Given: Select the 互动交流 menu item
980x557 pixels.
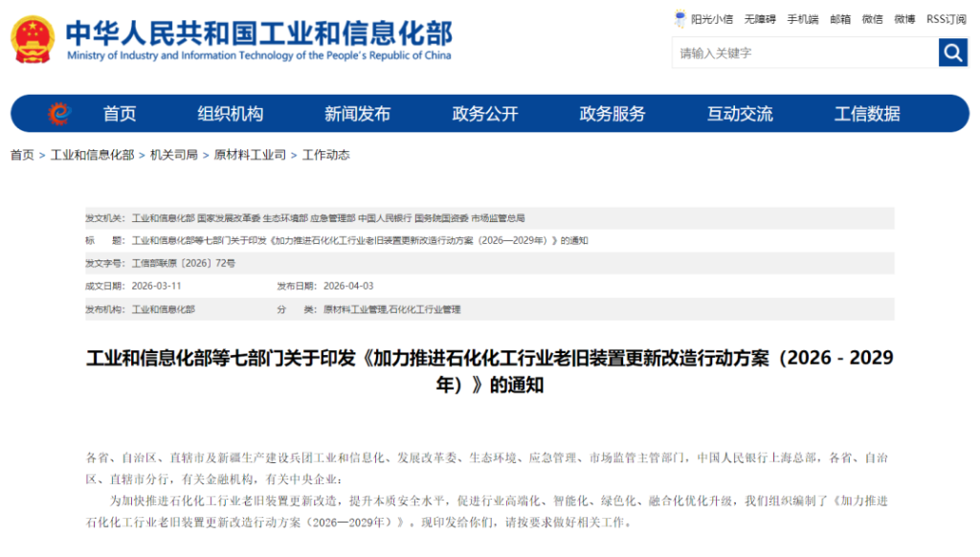Looking at the screenshot, I should coord(740,114).
